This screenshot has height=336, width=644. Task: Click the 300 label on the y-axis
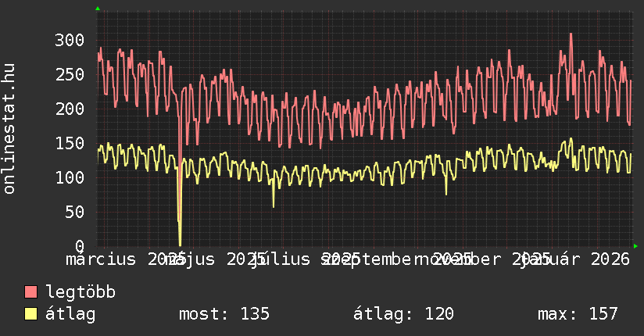(x=70, y=40)
